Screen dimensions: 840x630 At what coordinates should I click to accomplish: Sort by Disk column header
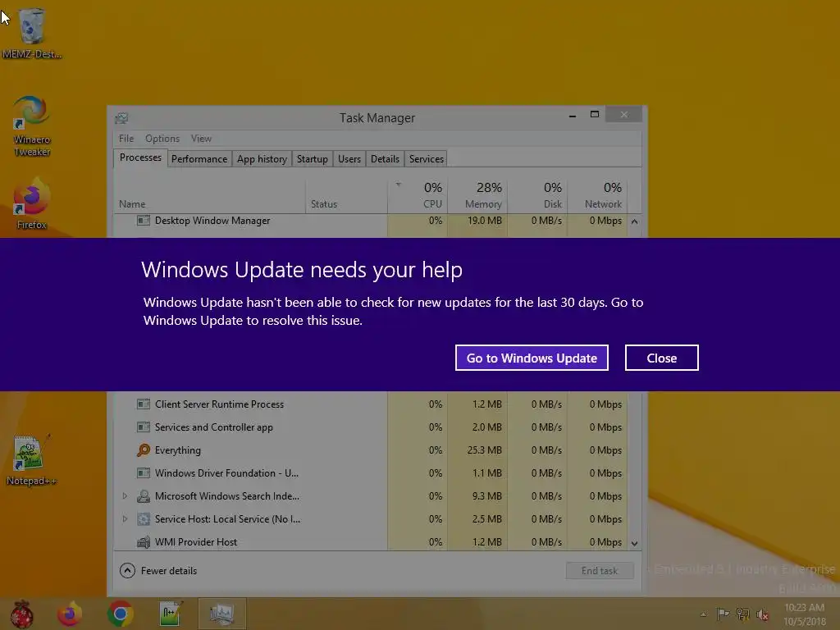[x=537, y=195]
